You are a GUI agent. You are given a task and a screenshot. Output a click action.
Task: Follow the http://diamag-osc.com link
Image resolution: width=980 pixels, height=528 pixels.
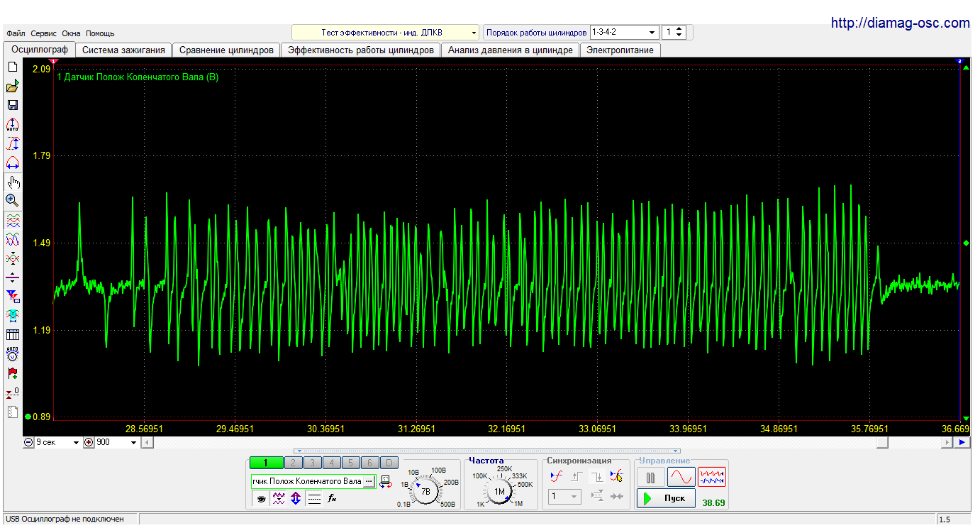point(901,23)
